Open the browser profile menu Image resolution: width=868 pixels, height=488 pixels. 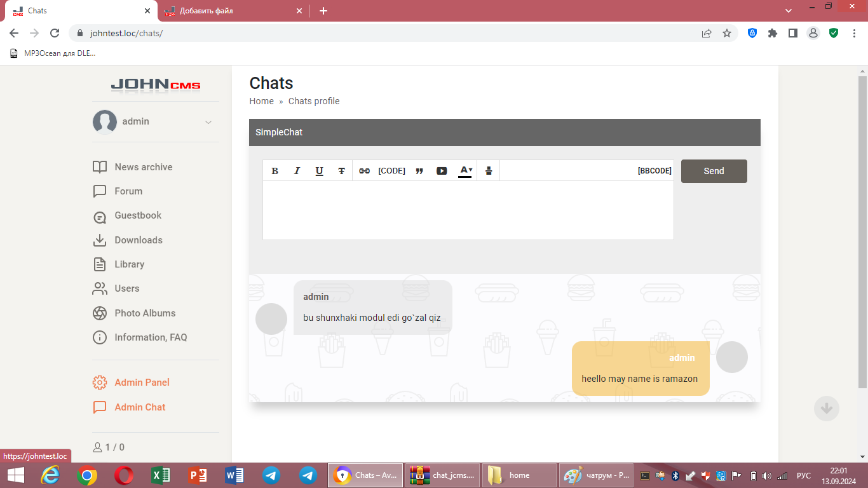(813, 33)
